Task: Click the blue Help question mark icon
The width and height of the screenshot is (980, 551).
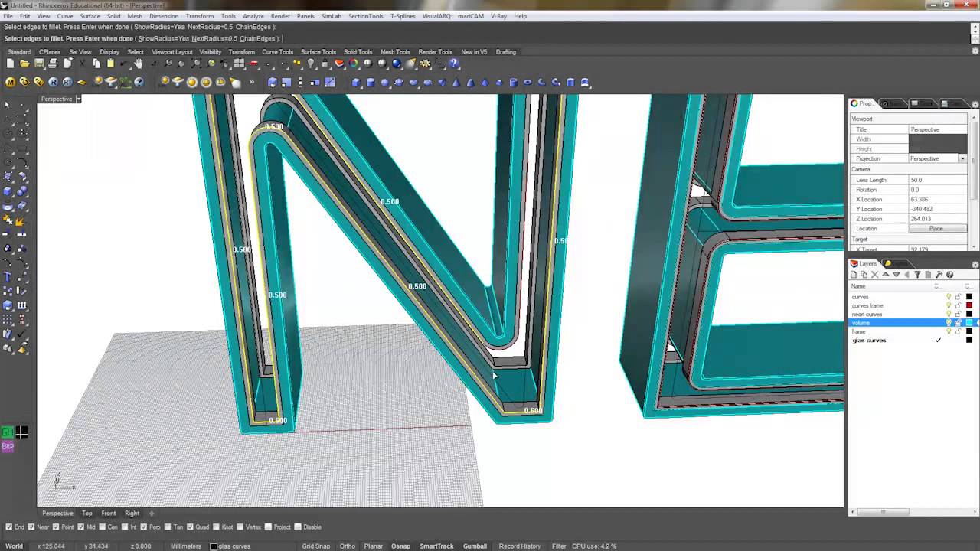Action: pyautogui.click(x=453, y=64)
